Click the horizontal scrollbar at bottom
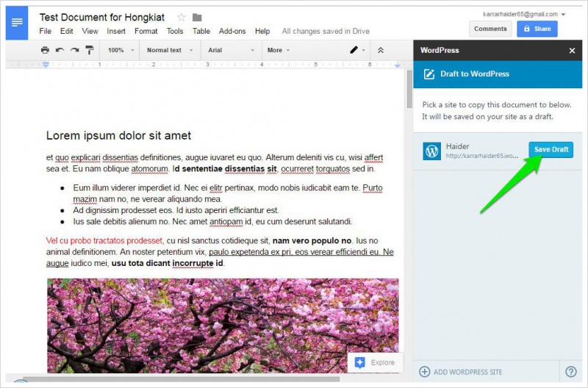This screenshot has width=588, height=388. [x=181, y=379]
